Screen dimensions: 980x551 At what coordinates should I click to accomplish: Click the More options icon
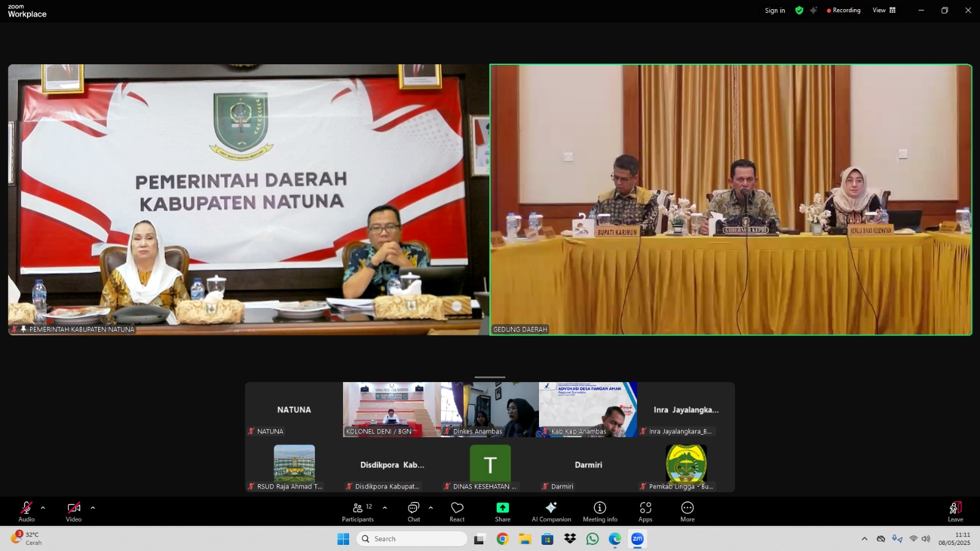click(687, 511)
